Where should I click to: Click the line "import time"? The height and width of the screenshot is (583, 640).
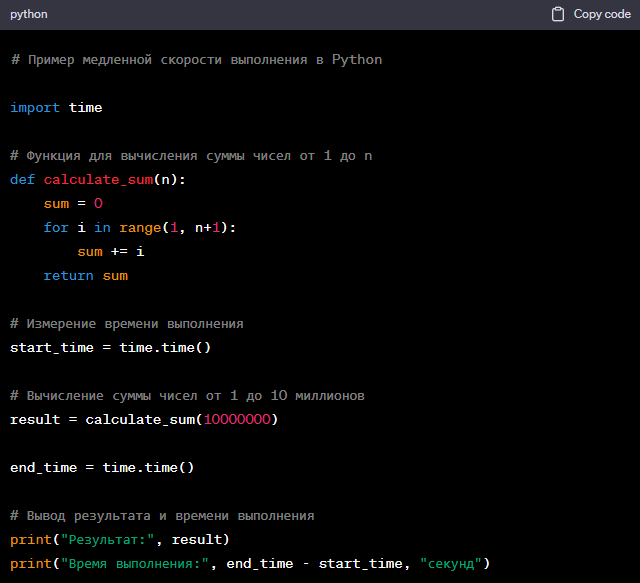tap(56, 108)
